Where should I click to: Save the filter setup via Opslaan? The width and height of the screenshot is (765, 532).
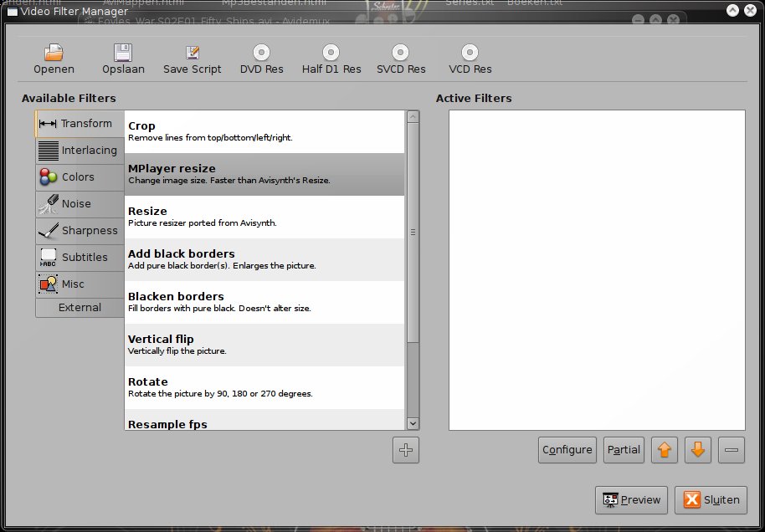(x=123, y=58)
